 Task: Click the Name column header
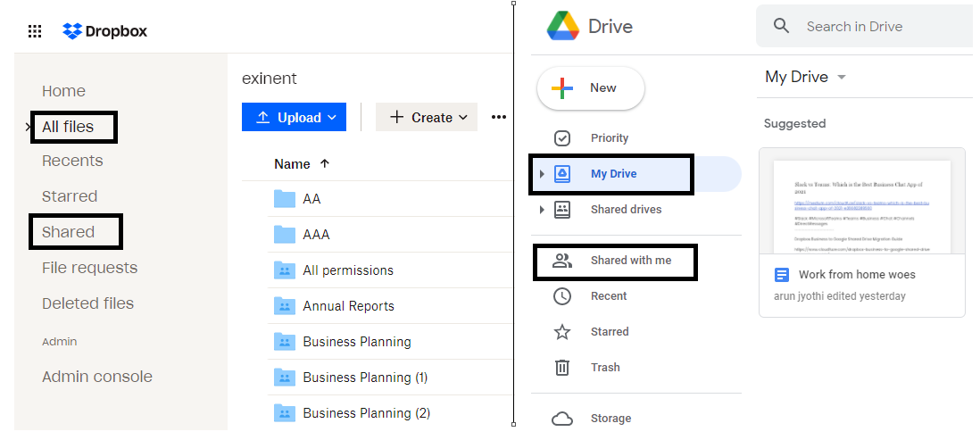coord(292,163)
